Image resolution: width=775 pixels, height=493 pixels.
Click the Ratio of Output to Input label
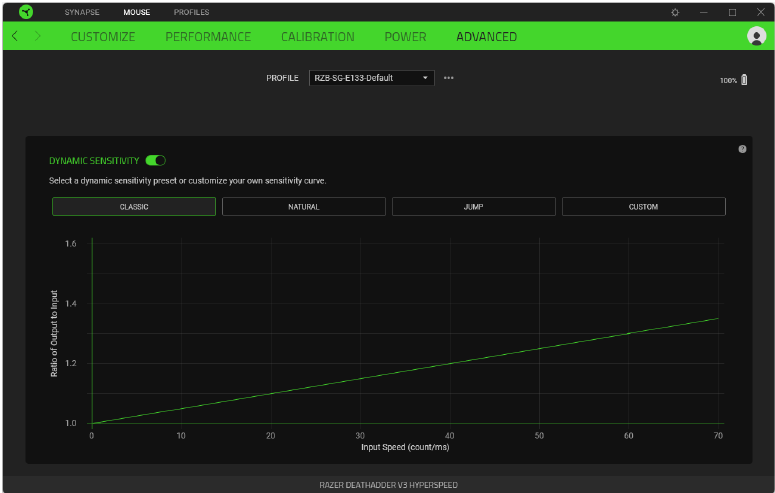[54, 333]
